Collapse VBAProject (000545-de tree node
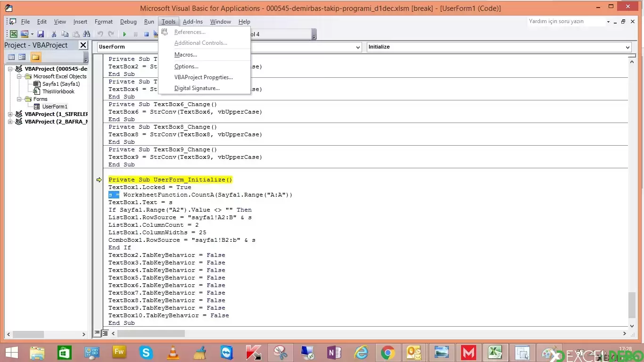This screenshot has height=362, width=644. click(10, 69)
